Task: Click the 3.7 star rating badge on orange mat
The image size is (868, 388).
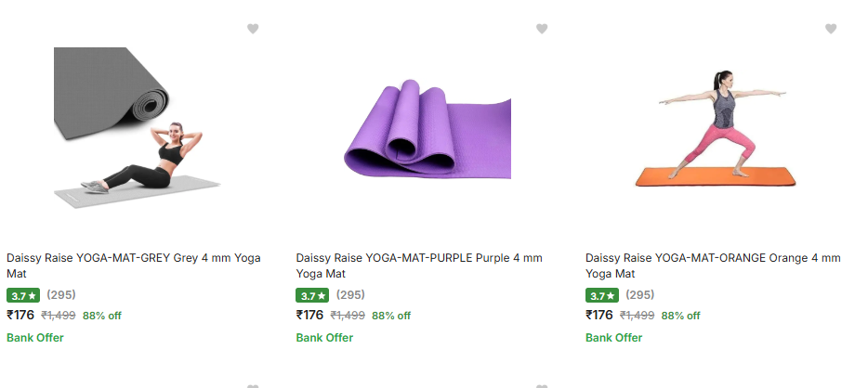Action: (601, 296)
